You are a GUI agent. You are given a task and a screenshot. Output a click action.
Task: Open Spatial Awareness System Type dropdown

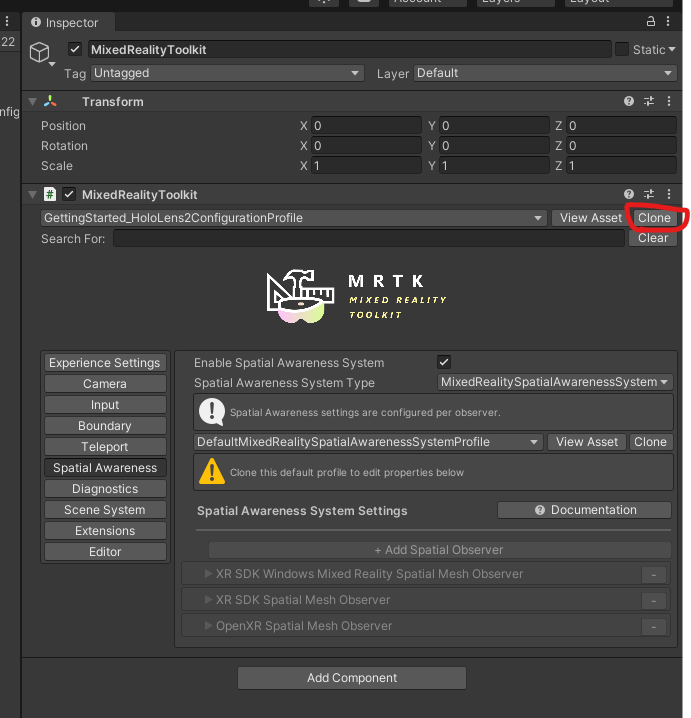coord(555,382)
